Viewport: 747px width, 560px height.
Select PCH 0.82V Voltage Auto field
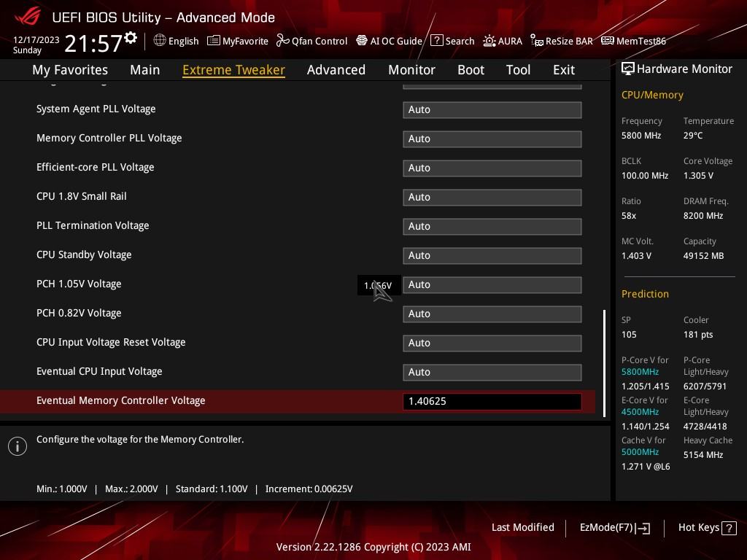pos(492,314)
